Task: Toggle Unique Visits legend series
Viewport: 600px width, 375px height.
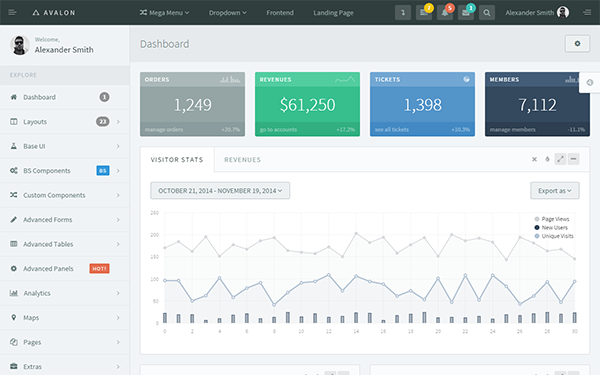Action: click(554, 236)
